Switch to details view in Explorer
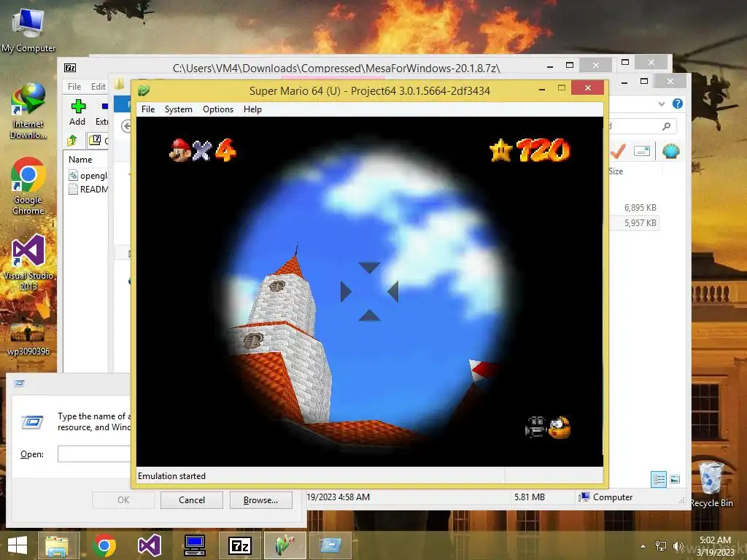 [x=659, y=479]
